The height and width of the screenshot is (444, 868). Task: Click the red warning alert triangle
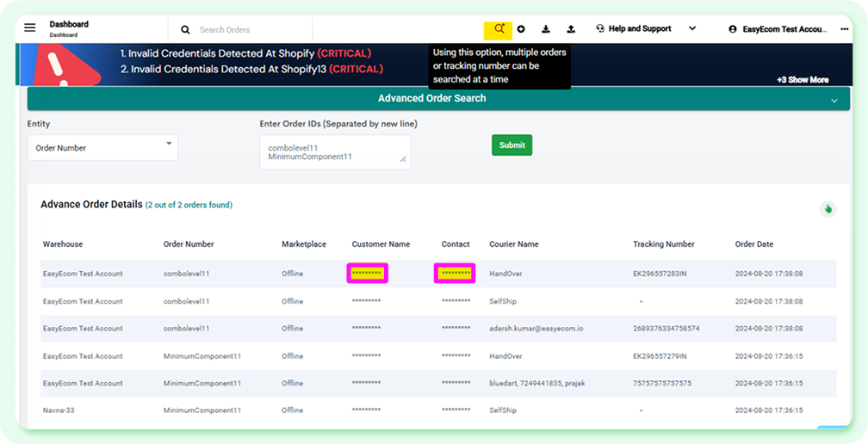[65, 65]
